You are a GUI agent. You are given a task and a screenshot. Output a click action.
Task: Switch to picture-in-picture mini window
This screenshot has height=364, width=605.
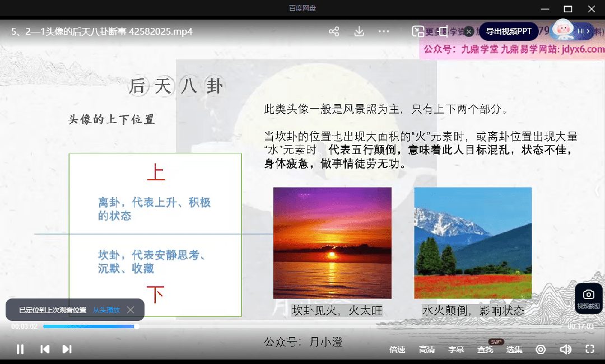pyautogui.click(x=418, y=31)
